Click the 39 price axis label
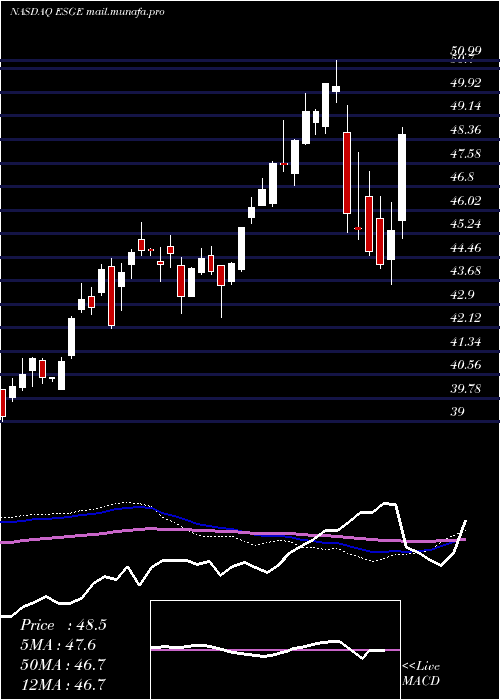The width and height of the screenshot is (500, 700). tap(458, 411)
